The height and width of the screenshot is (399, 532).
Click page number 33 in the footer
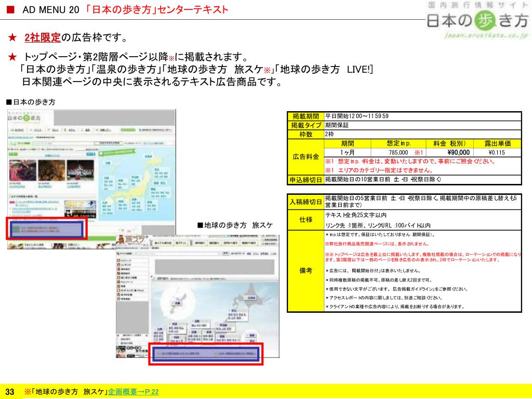point(10,392)
